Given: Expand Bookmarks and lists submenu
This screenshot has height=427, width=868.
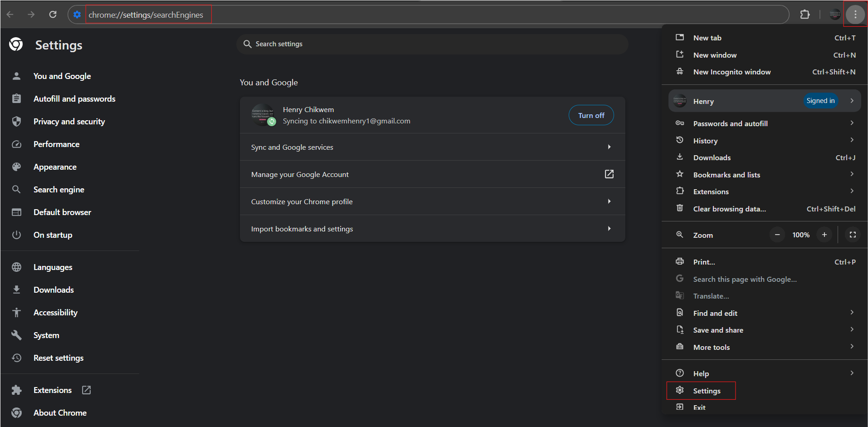Looking at the screenshot, I should (765, 175).
